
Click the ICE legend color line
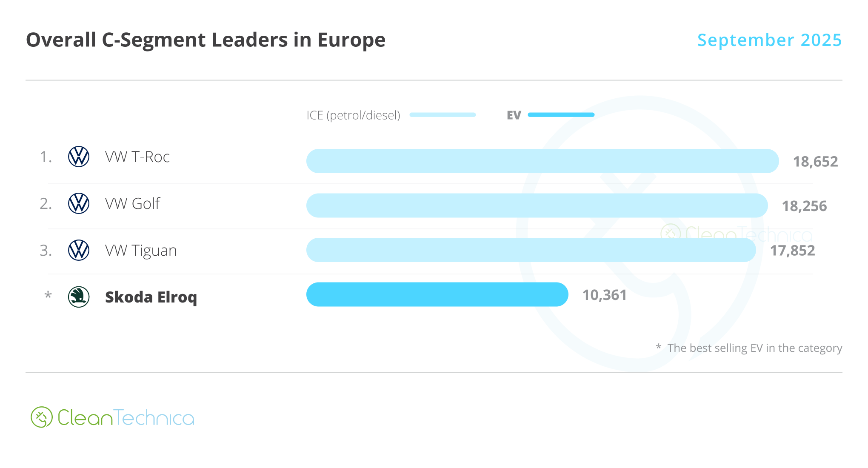[x=443, y=115]
